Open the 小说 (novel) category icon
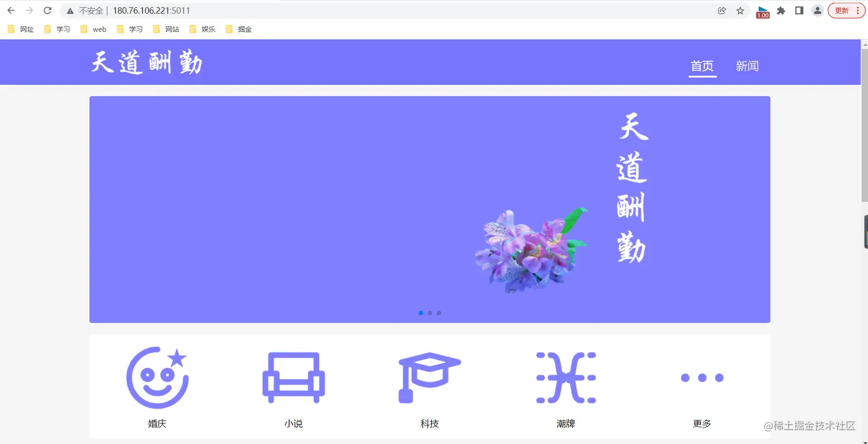 [293, 377]
